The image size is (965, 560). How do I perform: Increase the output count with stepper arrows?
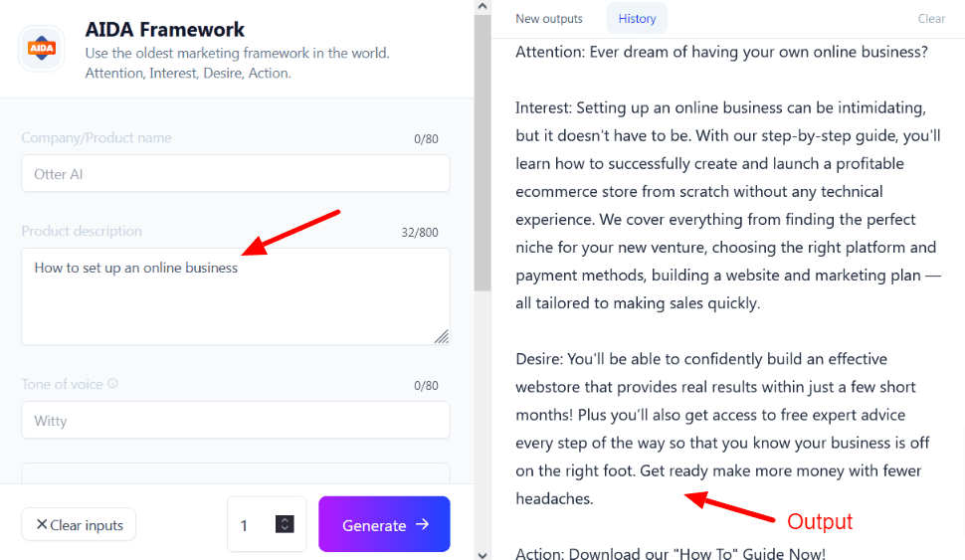pos(285,519)
